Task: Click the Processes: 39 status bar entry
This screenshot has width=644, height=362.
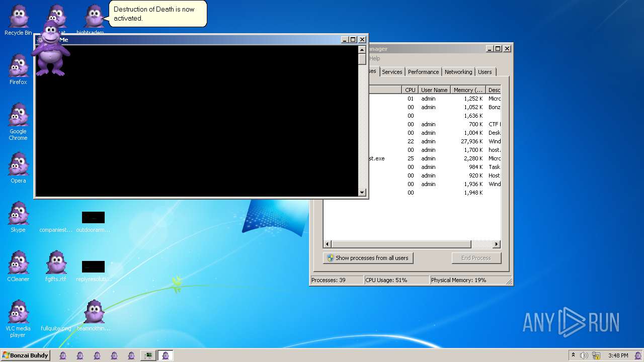Action: click(x=337, y=280)
